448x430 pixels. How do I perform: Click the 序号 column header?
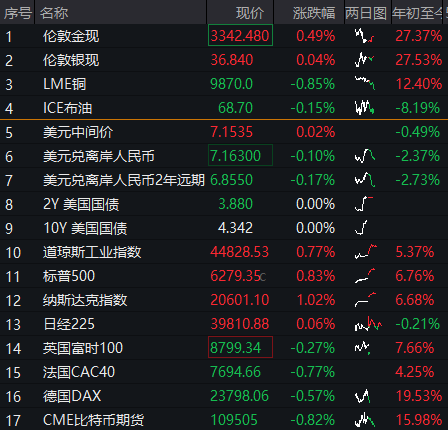pyautogui.click(x=17, y=12)
